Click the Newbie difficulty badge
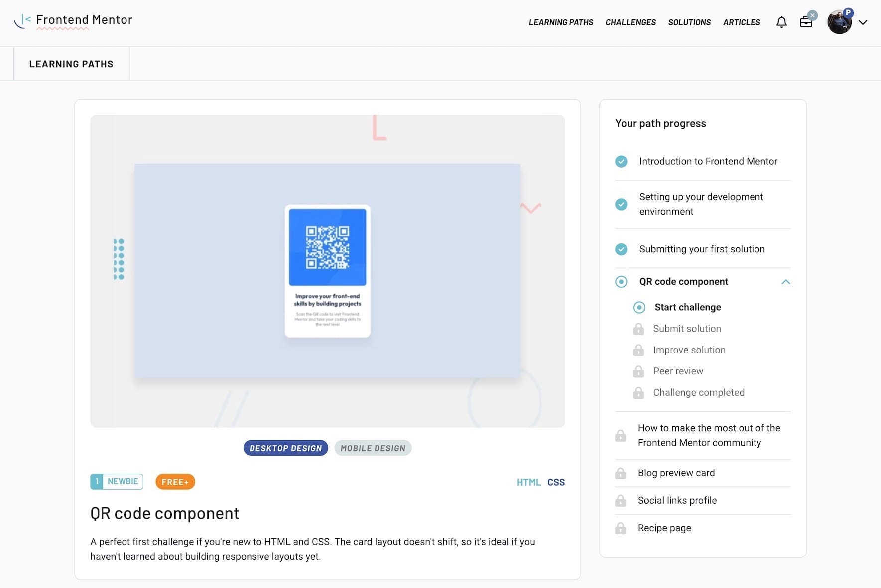The height and width of the screenshot is (588, 881). [x=117, y=481]
